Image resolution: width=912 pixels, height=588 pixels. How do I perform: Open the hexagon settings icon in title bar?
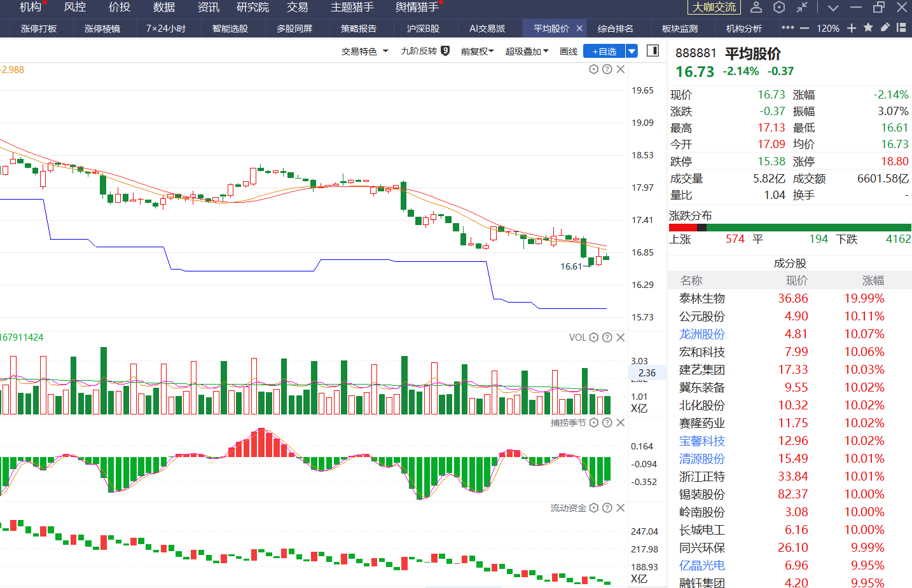pos(779,7)
